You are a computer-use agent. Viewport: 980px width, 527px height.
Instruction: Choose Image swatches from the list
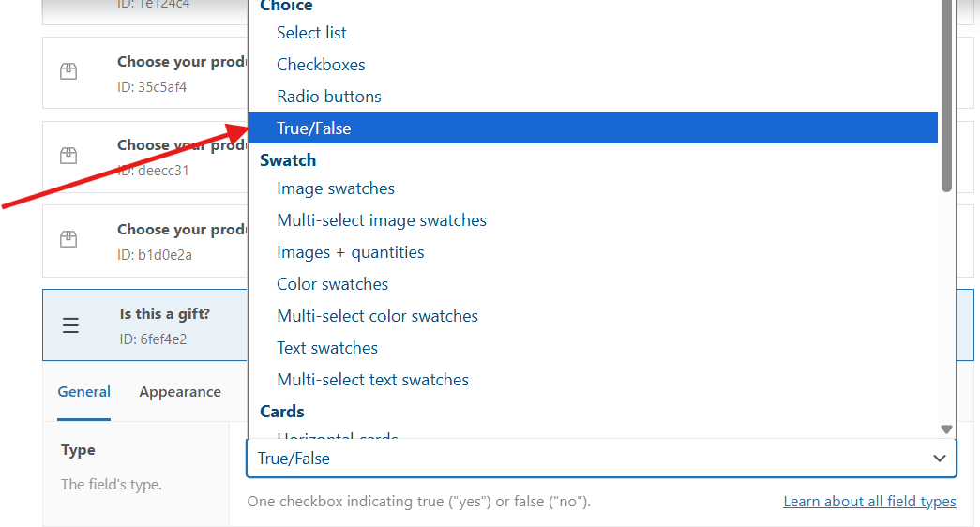(336, 188)
